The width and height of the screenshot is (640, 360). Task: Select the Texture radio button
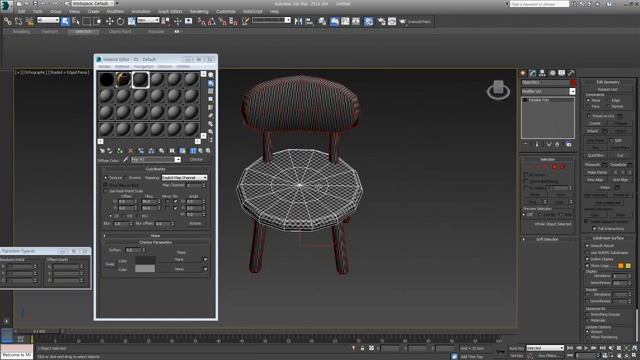coord(105,178)
